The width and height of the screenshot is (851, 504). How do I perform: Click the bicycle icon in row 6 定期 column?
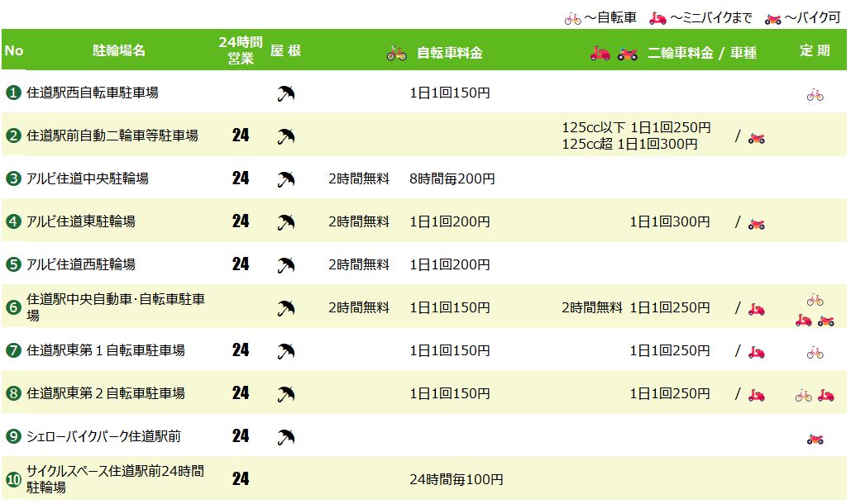pyautogui.click(x=815, y=299)
